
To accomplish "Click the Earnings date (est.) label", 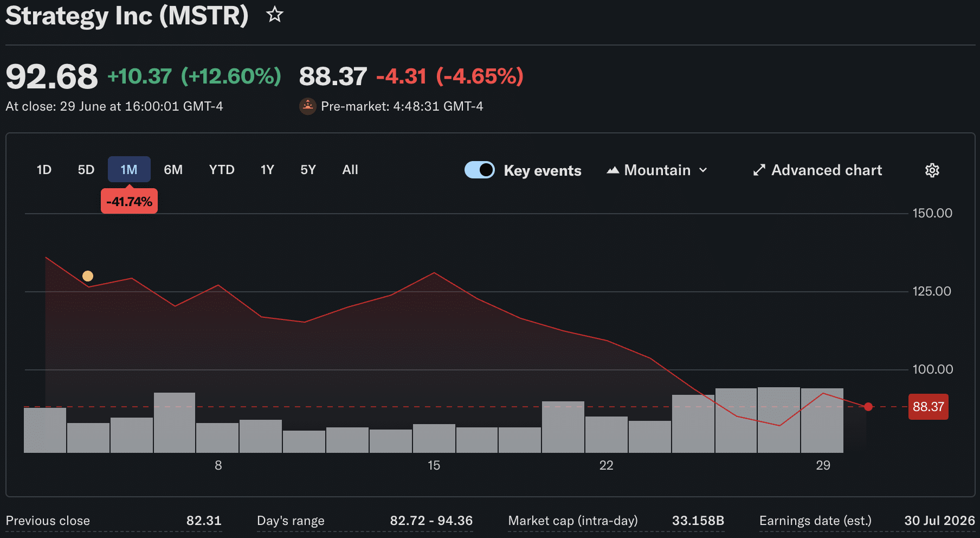I will point(815,521).
